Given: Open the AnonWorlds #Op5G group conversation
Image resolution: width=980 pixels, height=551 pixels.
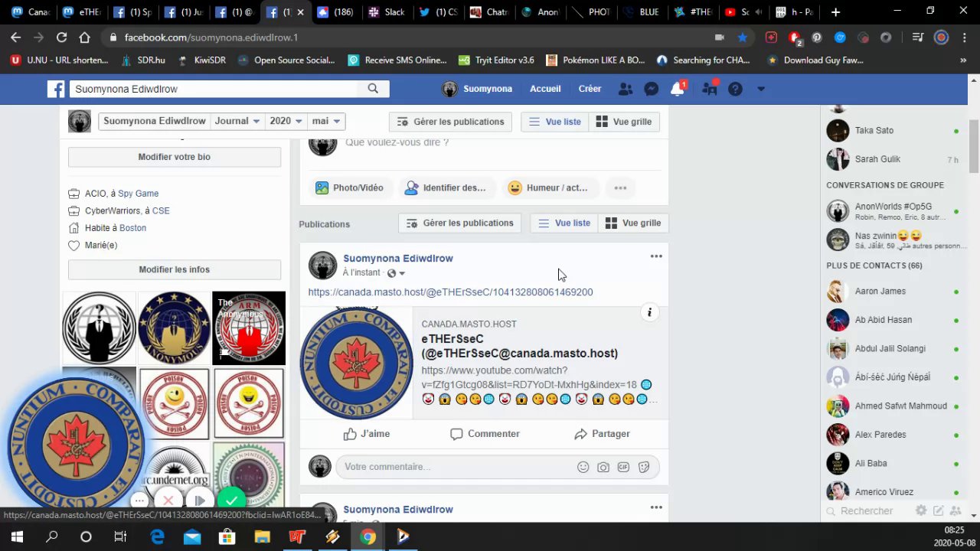Looking at the screenshot, I should (x=893, y=210).
